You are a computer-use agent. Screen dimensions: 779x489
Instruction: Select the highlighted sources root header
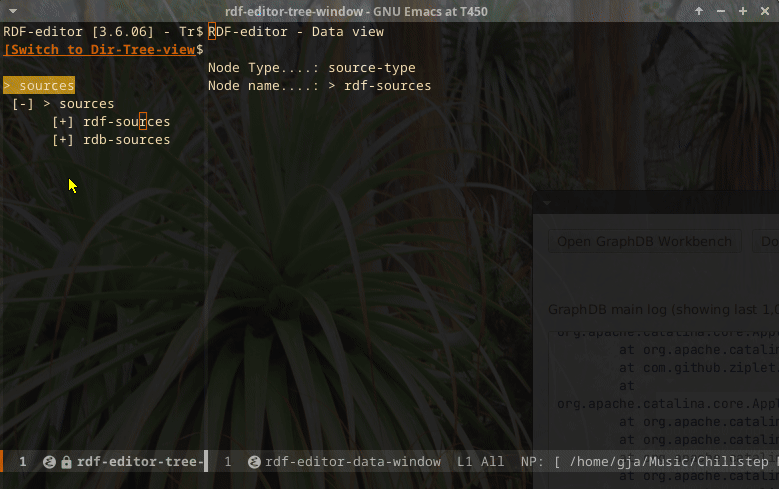39,86
